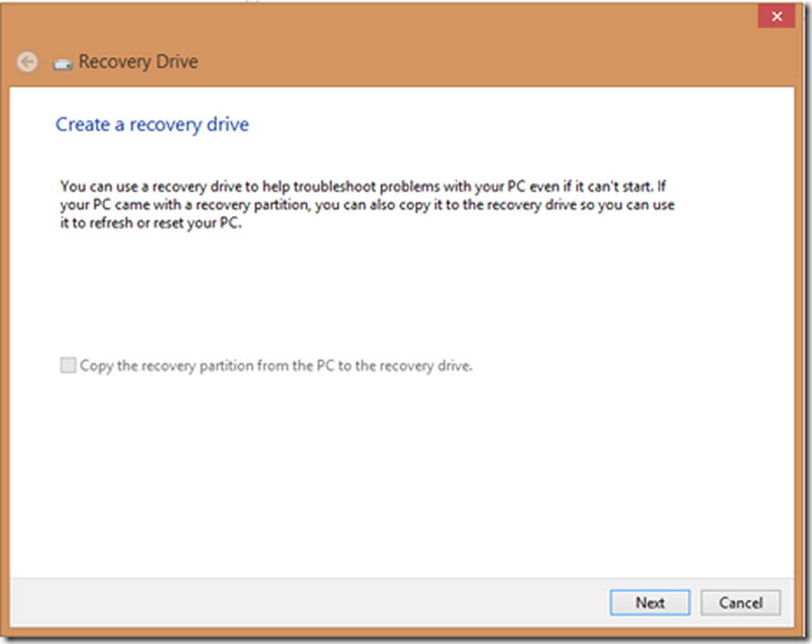This screenshot has height=644, width=812.
Task: Click the 'Recovery Drive' window title text
Action: point(138,62)
